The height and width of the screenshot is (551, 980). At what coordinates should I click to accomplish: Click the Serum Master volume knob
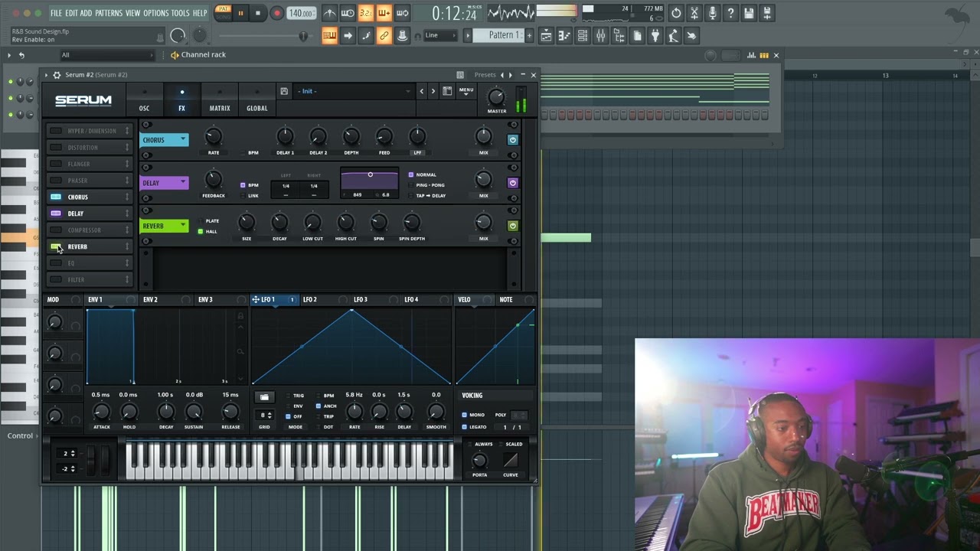[496, 97]
